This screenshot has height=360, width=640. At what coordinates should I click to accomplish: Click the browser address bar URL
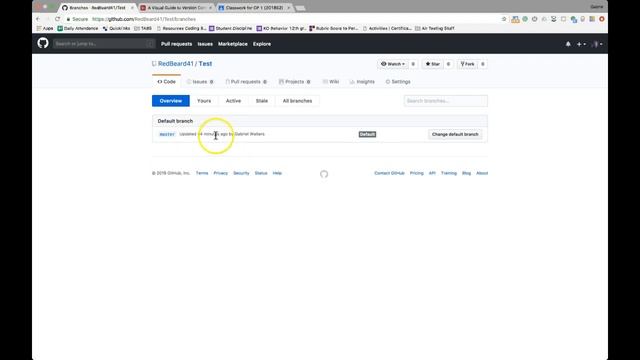pos(144,19)
